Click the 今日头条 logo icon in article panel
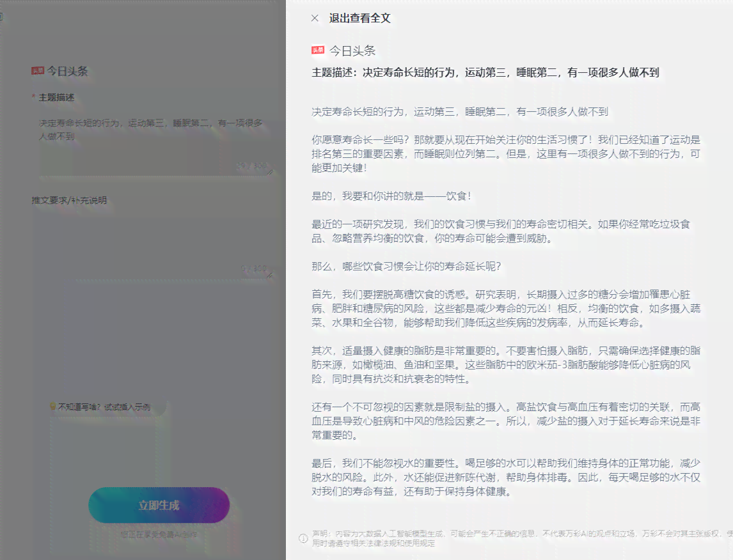 (x=318, y=50)
